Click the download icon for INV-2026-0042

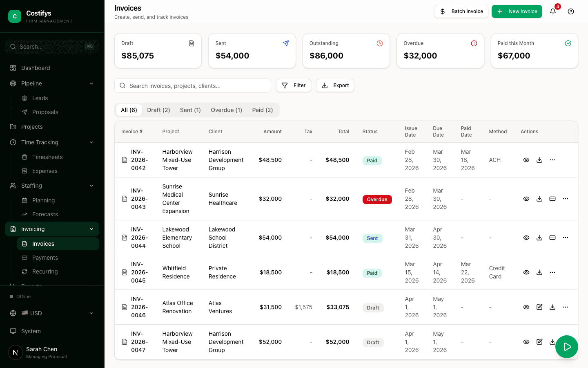tap(539, 160)
